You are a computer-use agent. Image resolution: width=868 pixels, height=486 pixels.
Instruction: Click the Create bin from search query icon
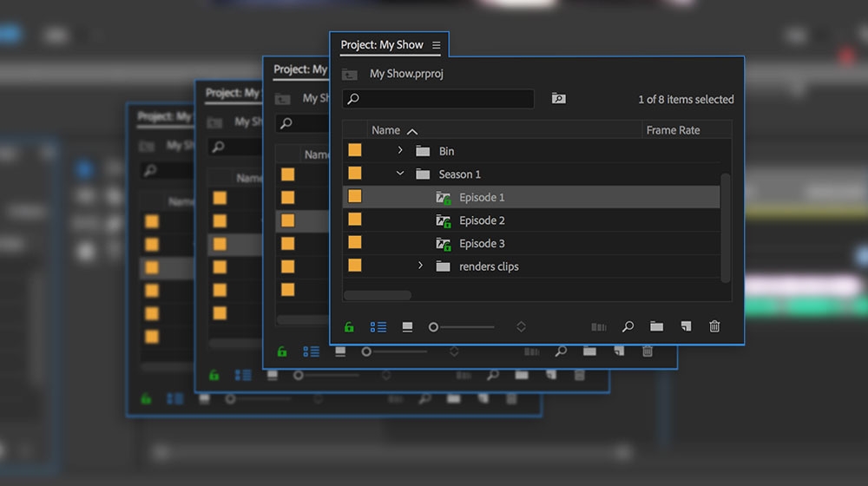pos(558,99)
